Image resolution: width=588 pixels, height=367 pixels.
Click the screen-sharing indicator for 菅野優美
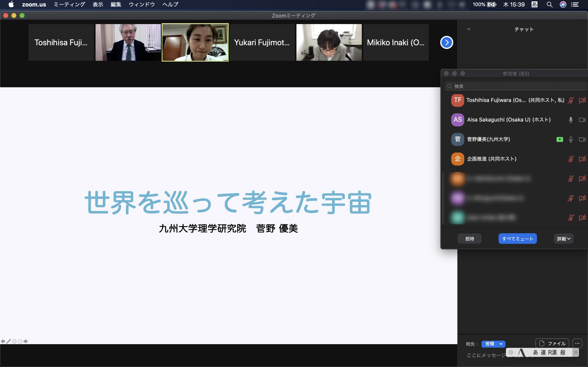pyautogui.click(x=560, y=139)
